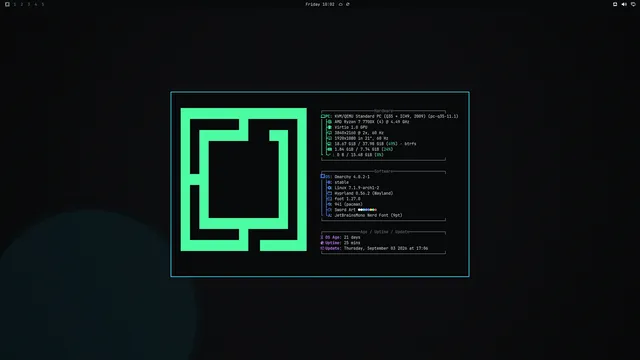
Task: Select the Uptime 25 mins line
Action: (x=340, y=243)
